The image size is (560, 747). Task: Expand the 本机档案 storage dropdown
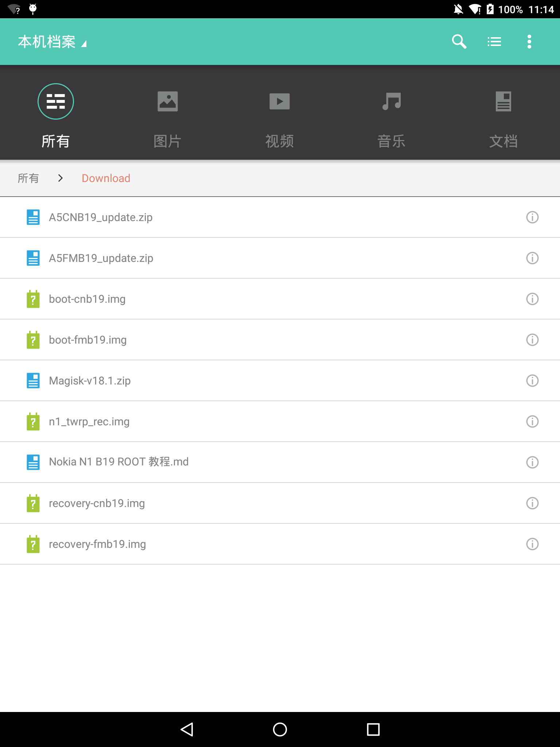[x=52, y=42]
